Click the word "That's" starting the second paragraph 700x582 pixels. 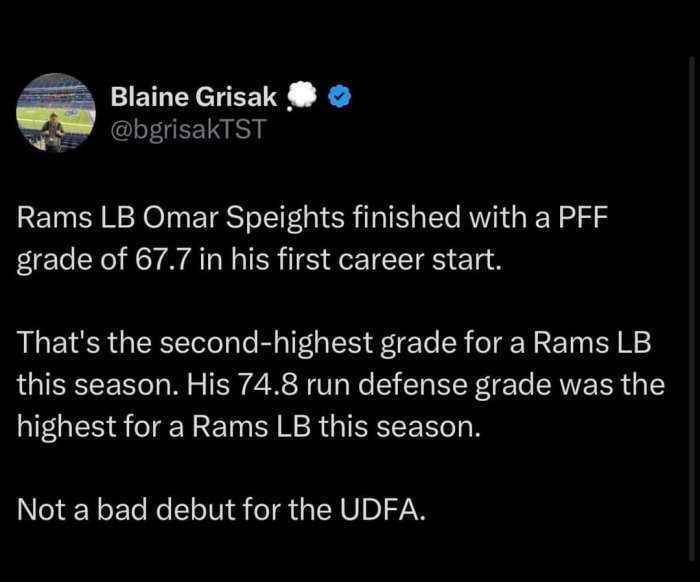[x=50, y=346]
